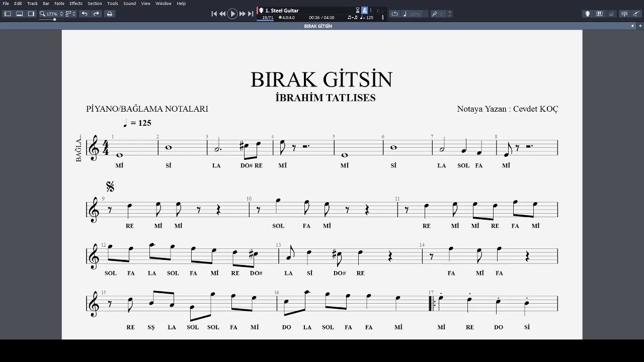This screenshot has width=644, height=362.
Task: Show the guitar fretboard view
Action: pos(587,14)
